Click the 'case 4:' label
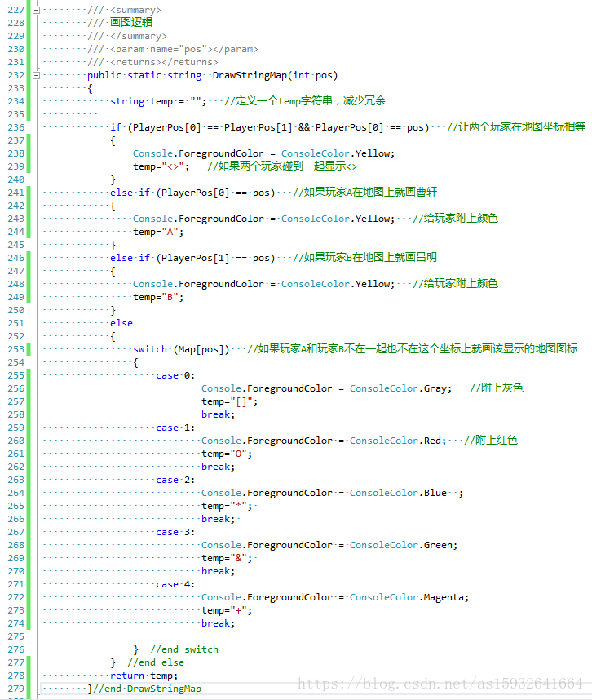This screenshot has height=700, width=592. (175, 584)
